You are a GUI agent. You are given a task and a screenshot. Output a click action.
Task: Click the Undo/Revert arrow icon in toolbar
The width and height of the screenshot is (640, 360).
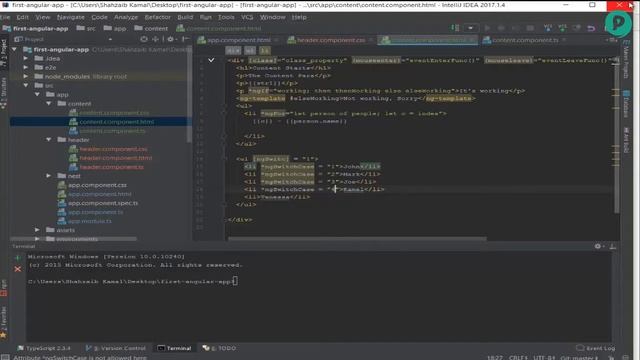591,28
